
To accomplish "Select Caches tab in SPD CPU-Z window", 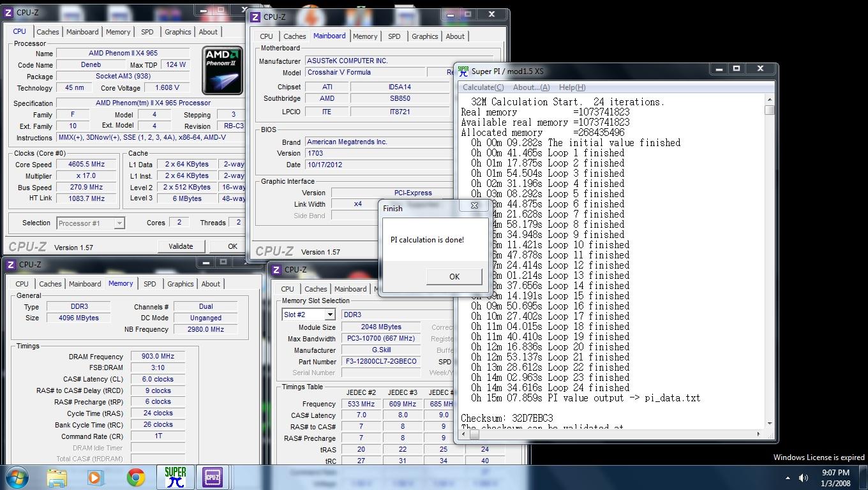I will [316, 289].
